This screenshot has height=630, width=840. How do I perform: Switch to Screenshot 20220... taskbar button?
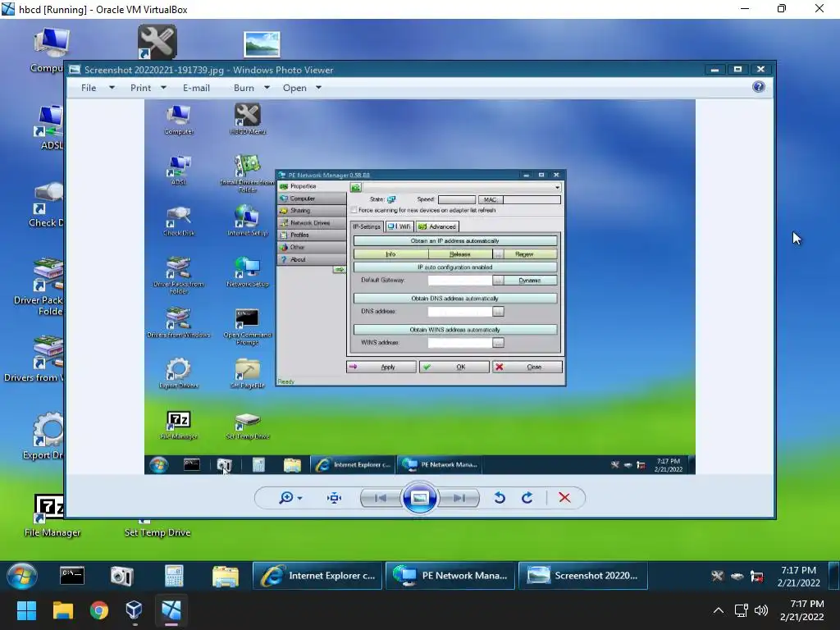point(583,576)
